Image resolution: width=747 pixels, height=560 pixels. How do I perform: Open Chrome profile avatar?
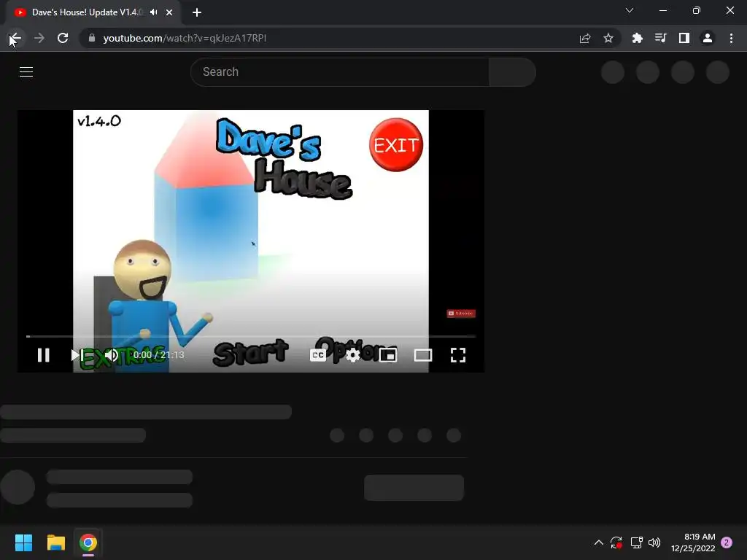point(708,38)
